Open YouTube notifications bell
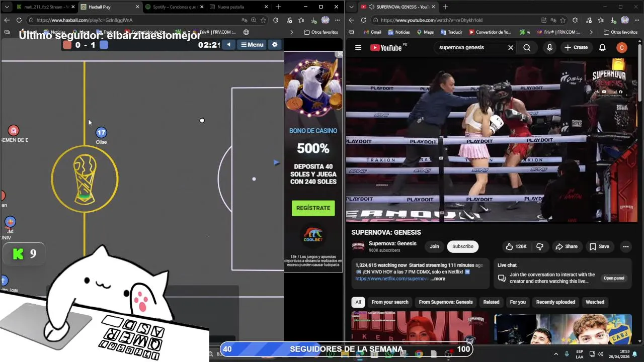Screen dimensions: 644x362 (x=602, y=48)
